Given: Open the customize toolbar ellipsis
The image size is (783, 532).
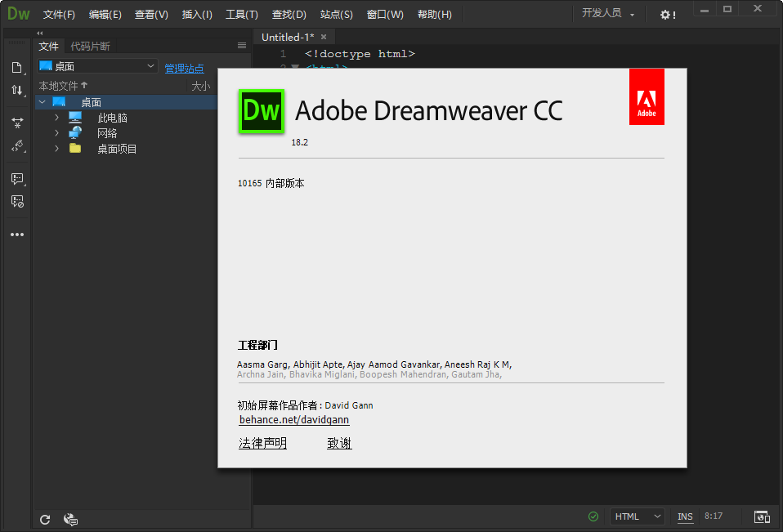Looking at the screenshot, I should [x=17, y=235].
